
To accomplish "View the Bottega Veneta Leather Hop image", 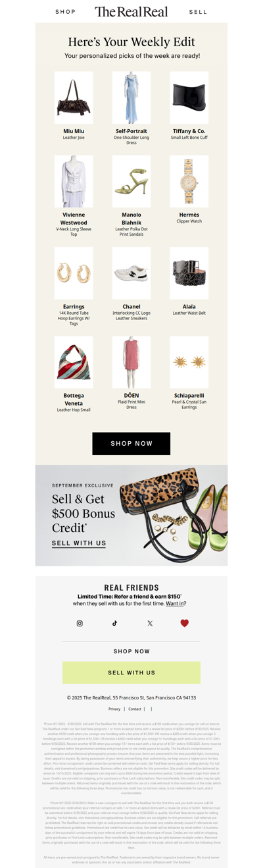I will point(74,363).
